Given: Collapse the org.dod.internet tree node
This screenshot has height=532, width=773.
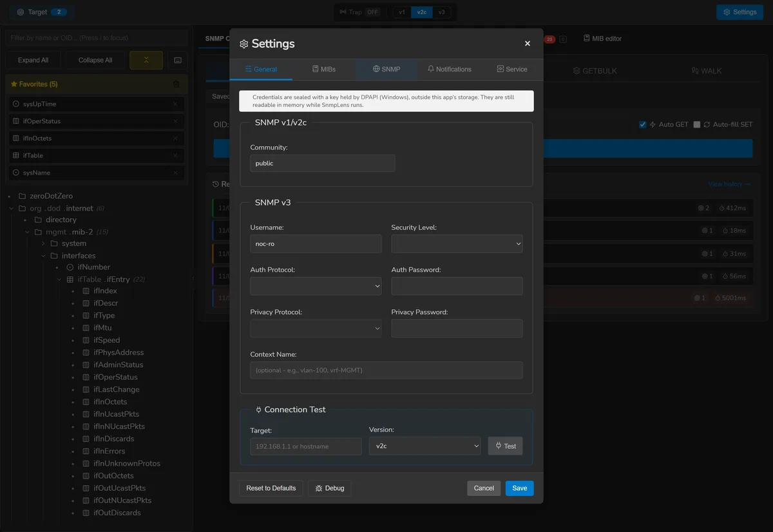Looking at the screenshot, I should [12, 208].
